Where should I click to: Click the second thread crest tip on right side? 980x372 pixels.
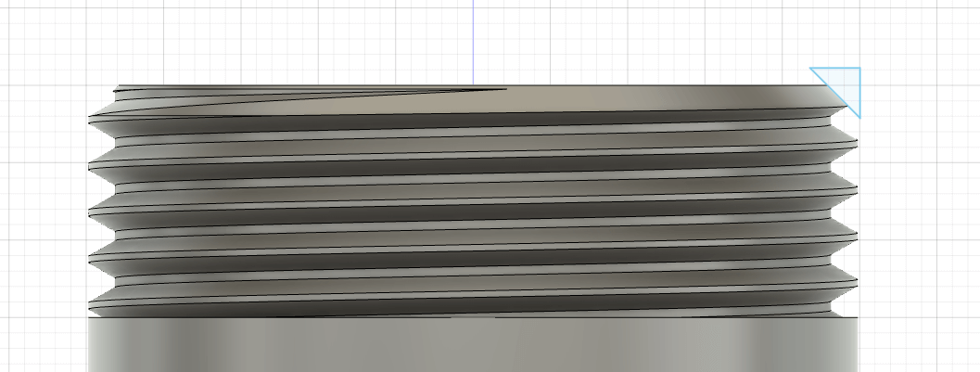click(x=855, y=189)
